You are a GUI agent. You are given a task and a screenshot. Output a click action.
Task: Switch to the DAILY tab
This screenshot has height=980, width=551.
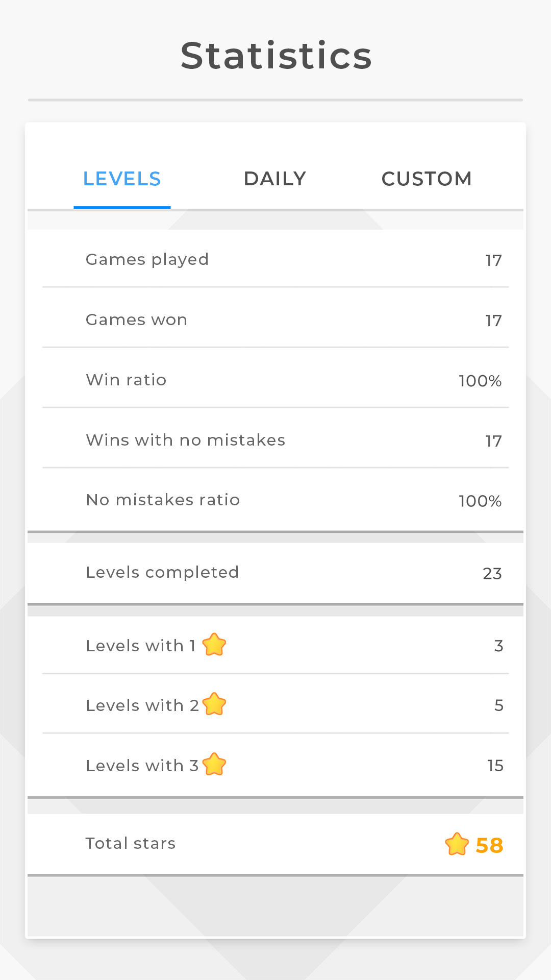(x=274, y=178)
